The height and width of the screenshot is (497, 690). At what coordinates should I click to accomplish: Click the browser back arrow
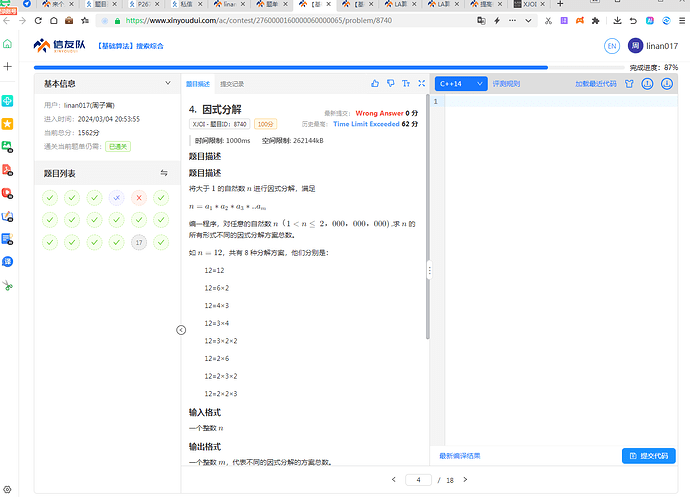click(7, 21)
